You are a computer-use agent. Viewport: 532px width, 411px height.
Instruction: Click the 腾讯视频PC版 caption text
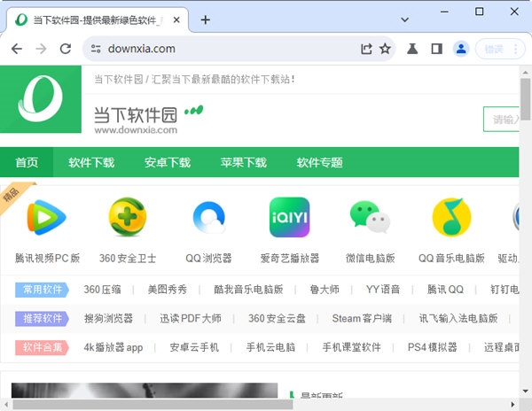[x=47, y=258]
